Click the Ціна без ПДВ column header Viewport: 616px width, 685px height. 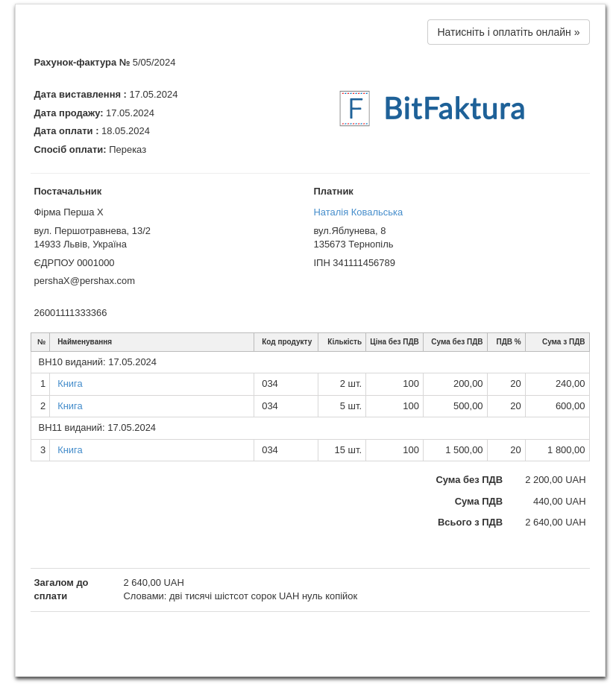(394, 342)
